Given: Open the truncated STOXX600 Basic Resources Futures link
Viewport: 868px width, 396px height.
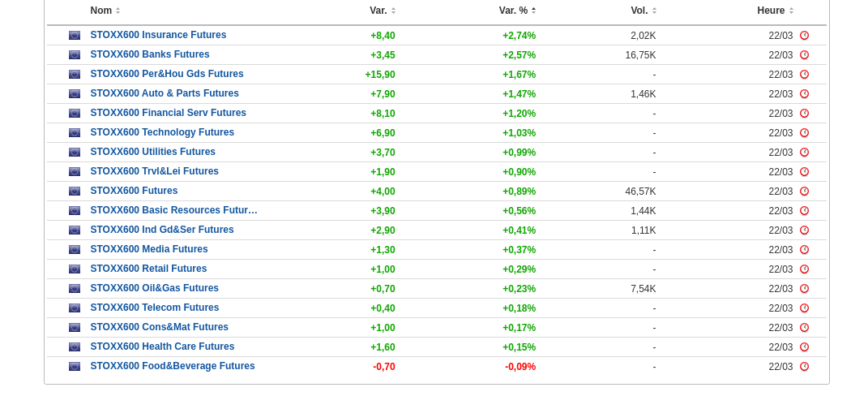Looking at the screenshot, I should [173, 210].
